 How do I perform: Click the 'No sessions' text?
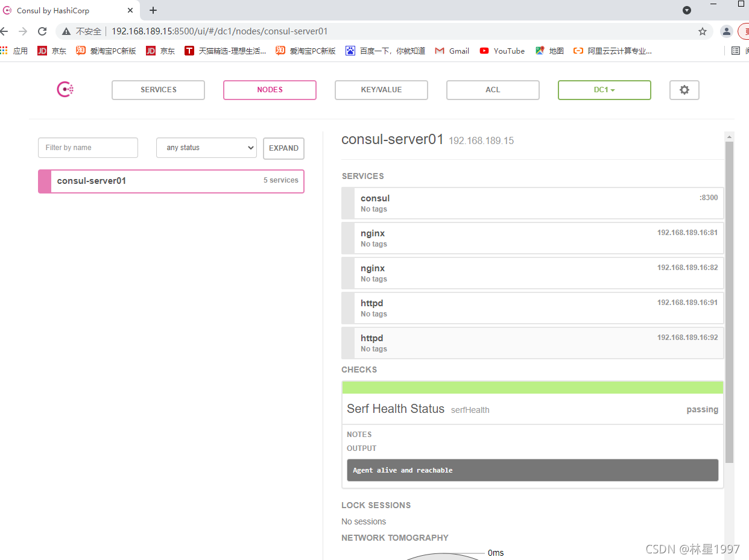click(x=364, y=521)
